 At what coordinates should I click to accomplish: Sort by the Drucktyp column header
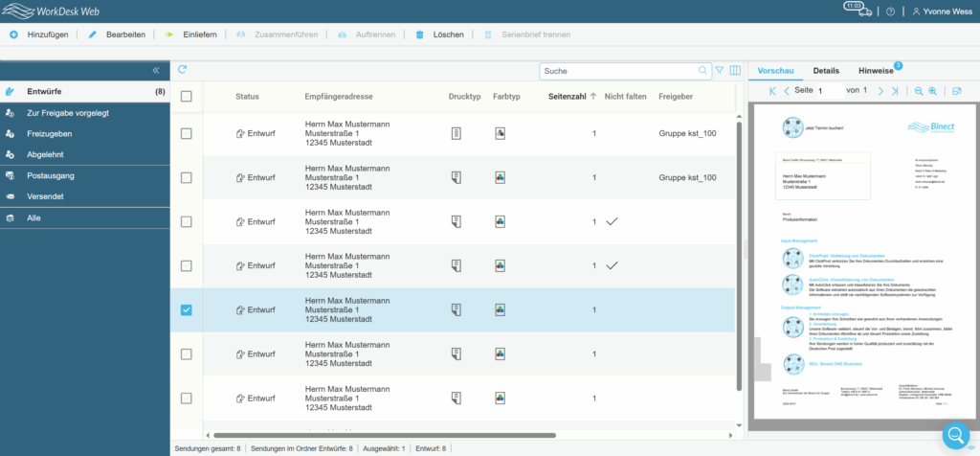pos(464,97)
